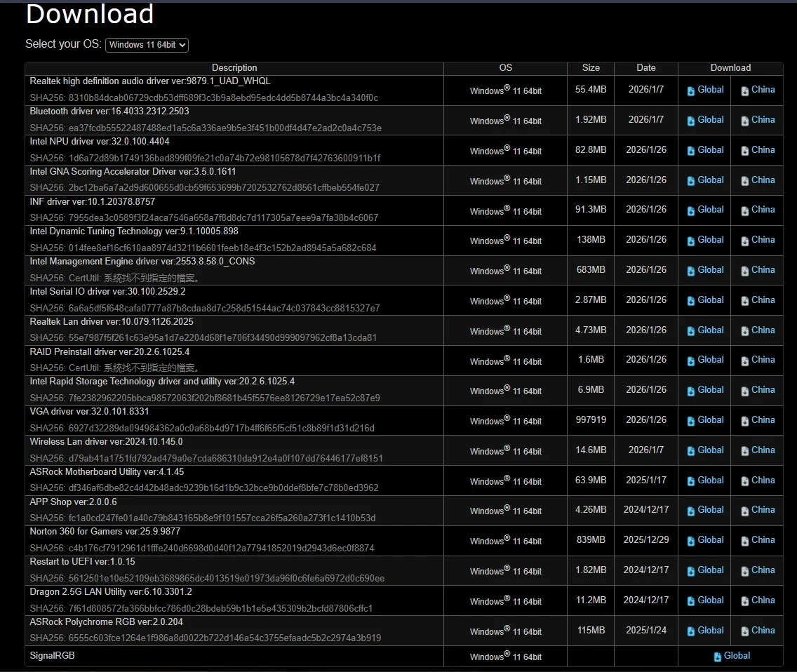Download Dragon 2.5G LAN via China link

click(763, 600)
